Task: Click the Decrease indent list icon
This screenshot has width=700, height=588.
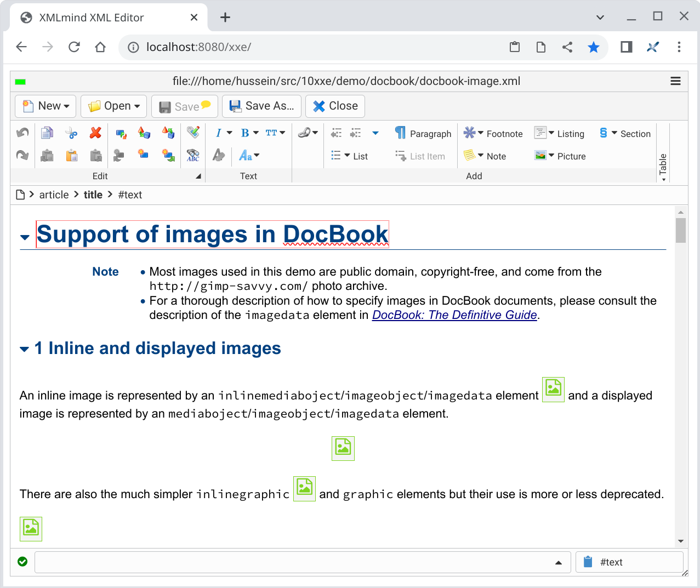Action: click(x=337, y=133)
